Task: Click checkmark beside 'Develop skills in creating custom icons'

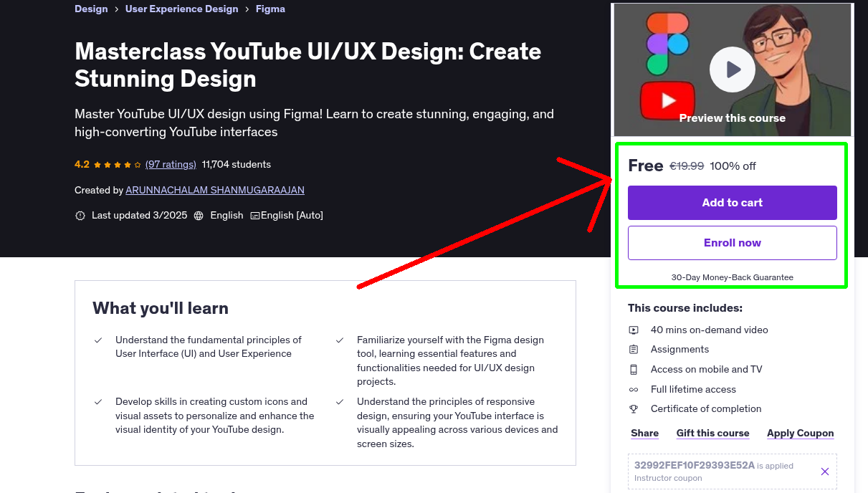Action: pyautogui.click(x=98, y=402)
